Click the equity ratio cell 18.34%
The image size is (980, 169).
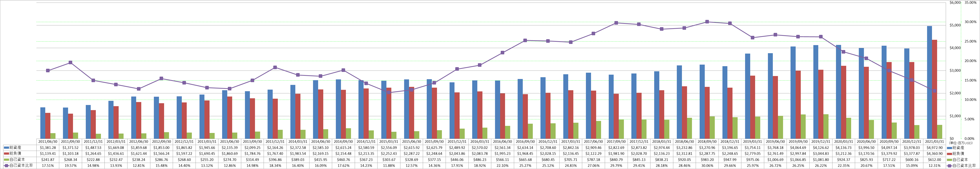point(275,166)
